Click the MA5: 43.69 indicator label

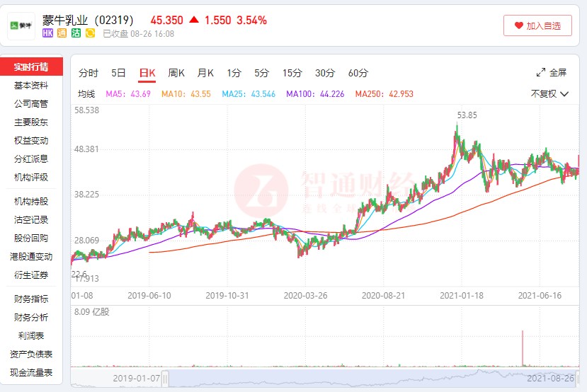tap(128, 94)
